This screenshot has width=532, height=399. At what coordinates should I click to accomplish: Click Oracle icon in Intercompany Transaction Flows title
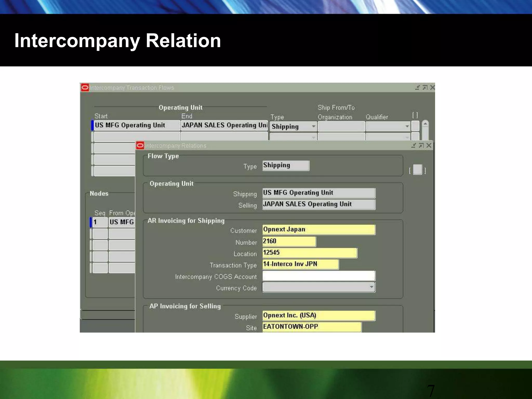(85, 88)
